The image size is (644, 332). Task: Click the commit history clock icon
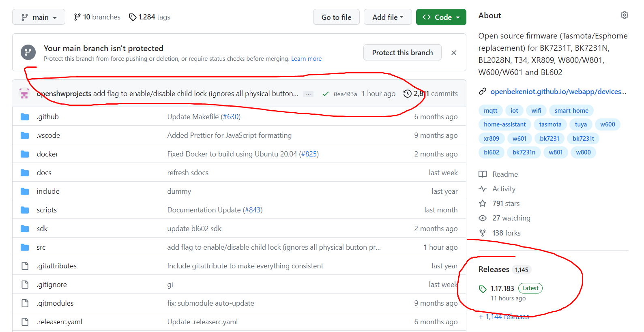point(407,94)
